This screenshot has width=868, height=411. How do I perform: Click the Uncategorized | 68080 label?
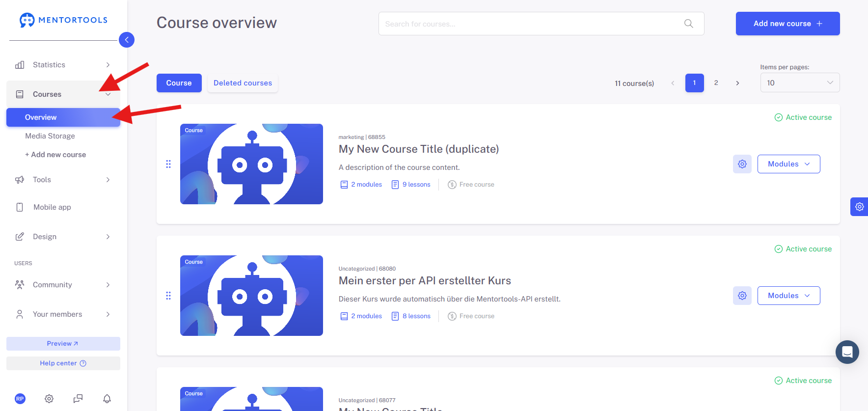[367, 269]
